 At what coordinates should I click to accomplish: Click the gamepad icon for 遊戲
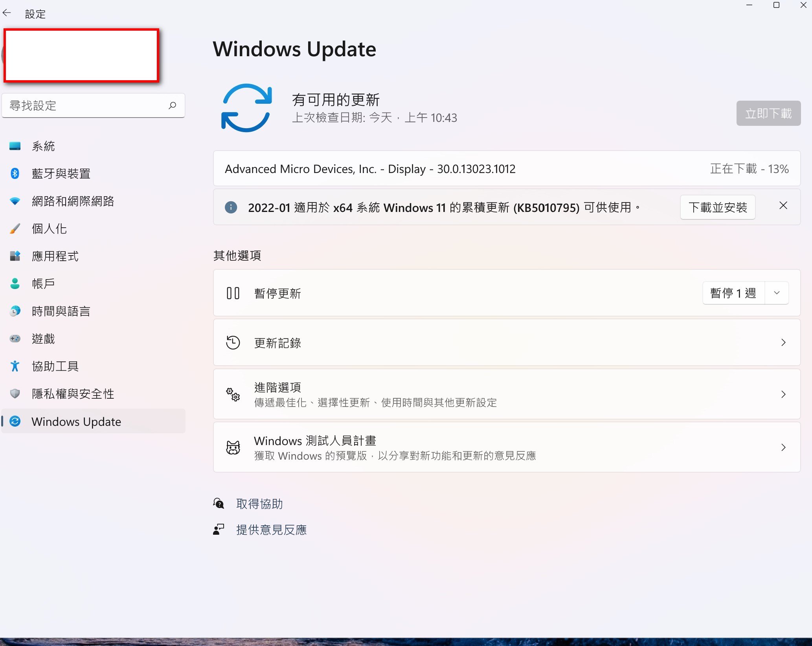tap(15, 339)
